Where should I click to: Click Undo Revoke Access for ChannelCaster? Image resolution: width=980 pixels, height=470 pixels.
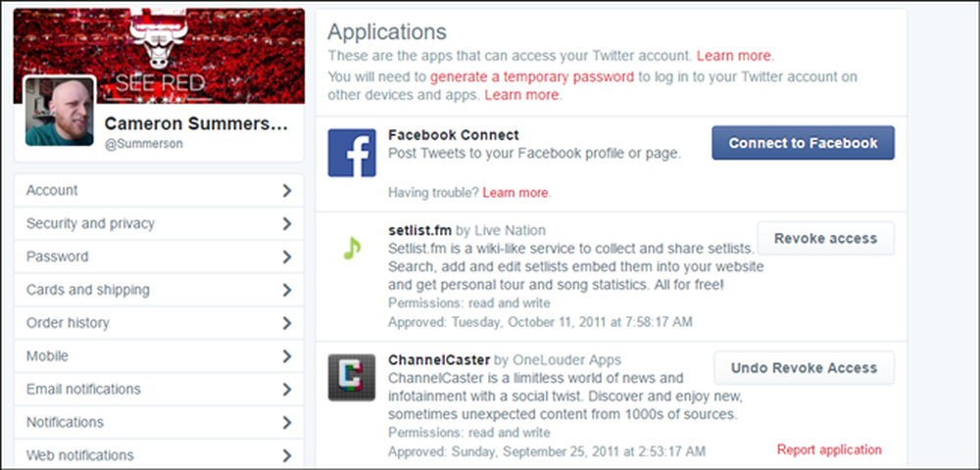805,367
